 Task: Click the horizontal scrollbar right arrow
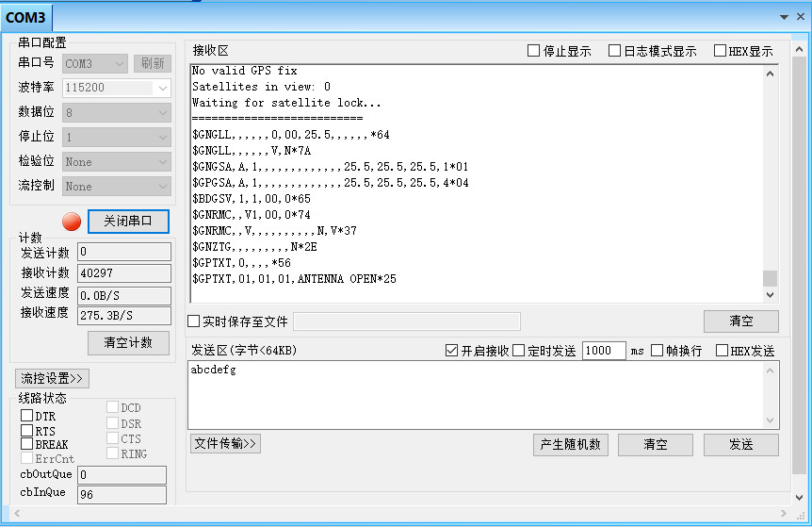[x=783, y=514]
